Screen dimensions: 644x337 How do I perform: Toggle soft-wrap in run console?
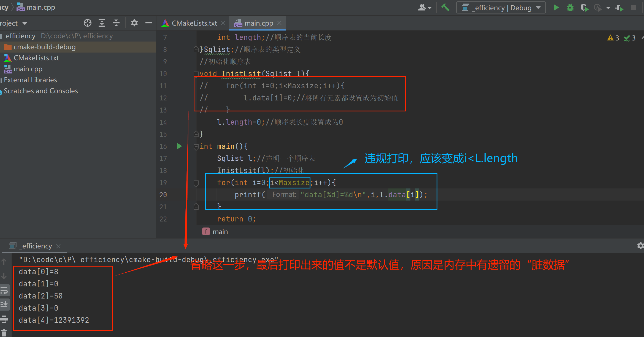[4, 290]
